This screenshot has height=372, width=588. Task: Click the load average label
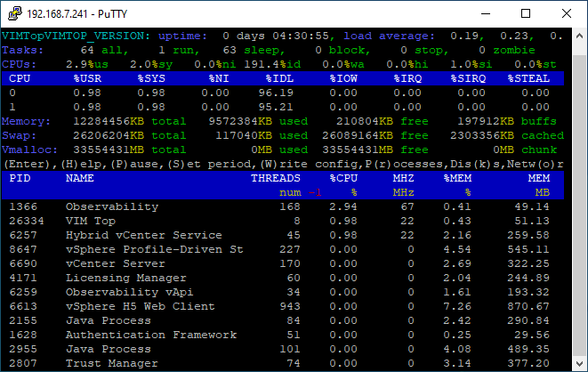click(x=390, y=36)
